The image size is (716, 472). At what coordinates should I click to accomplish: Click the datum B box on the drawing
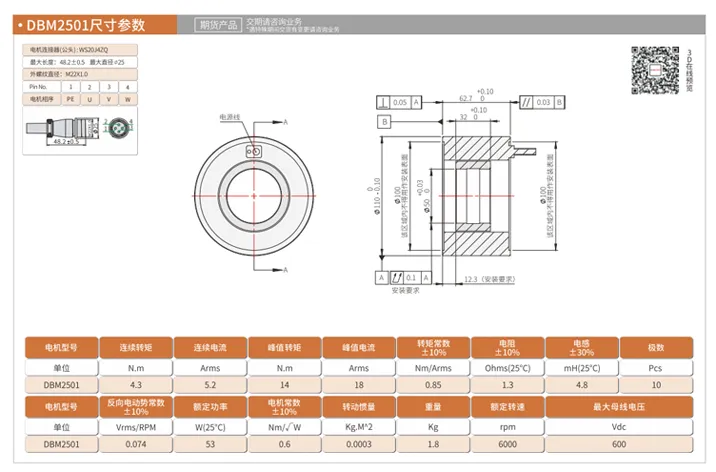pyautogui.click(x=384, y=121)
